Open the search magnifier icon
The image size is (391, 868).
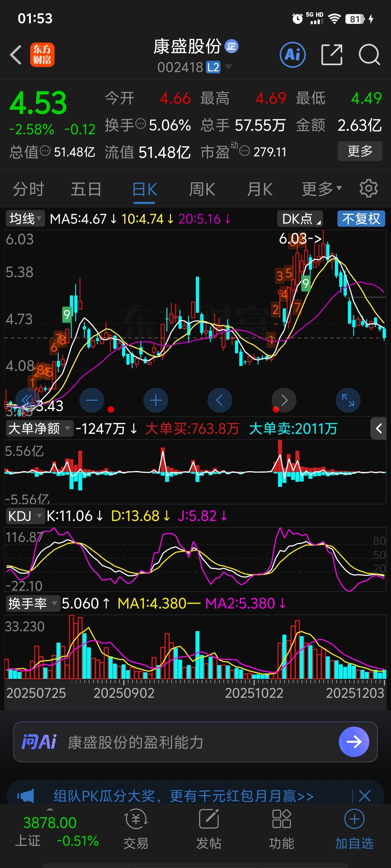click(x=369, y=55)
